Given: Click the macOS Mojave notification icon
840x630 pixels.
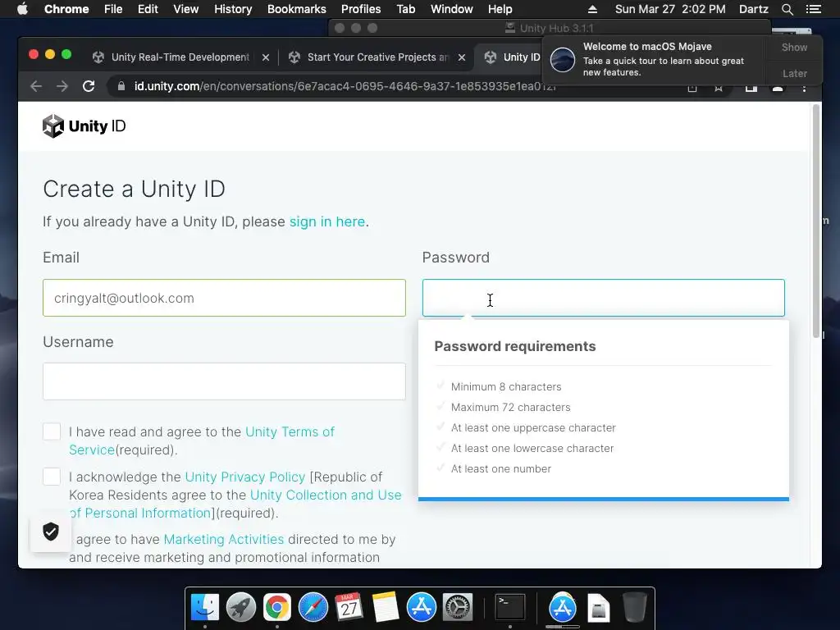Looking at the screenshot, I should coord(563,59).
